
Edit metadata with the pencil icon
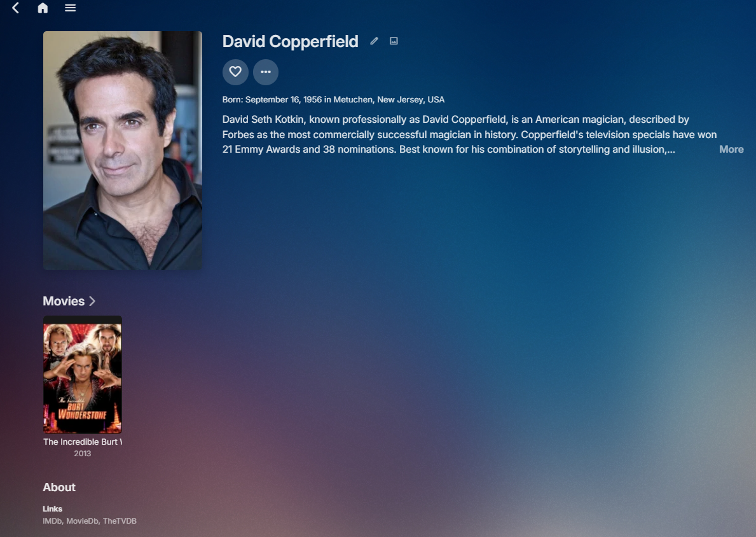point(374,41)
